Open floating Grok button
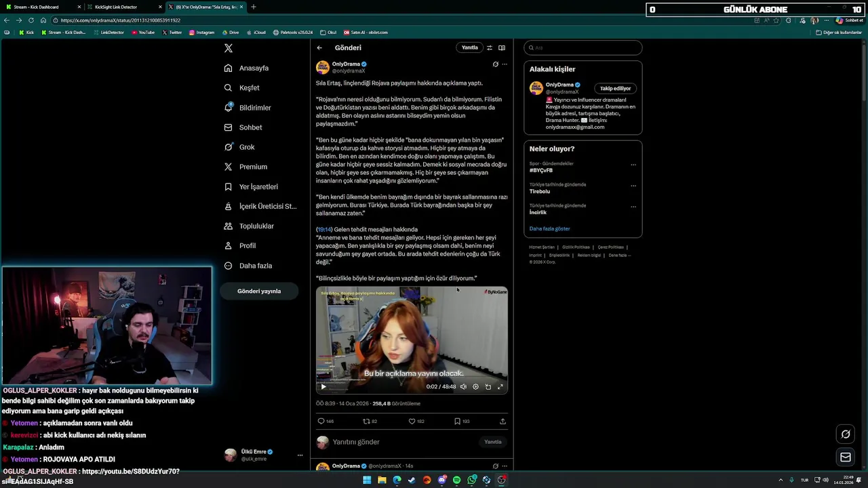 (x=846, y=434)
